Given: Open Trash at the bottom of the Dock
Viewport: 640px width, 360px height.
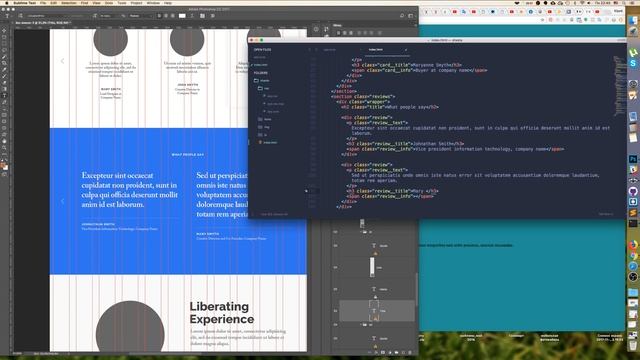Looking at the screenshot, I should [x=633, y=346].
